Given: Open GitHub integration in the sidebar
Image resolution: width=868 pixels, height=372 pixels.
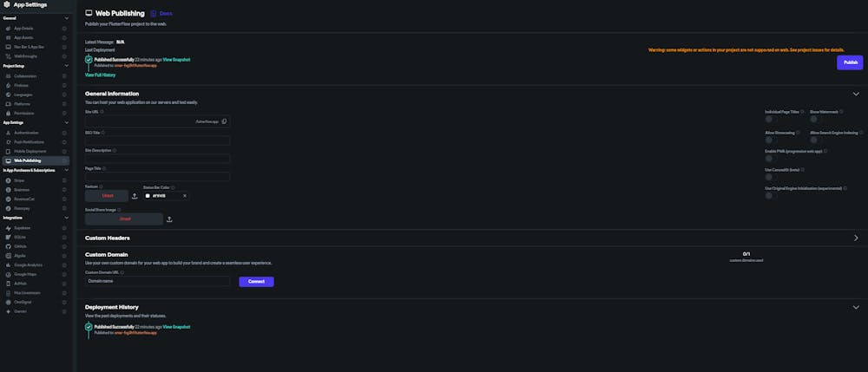Looking at the screenshot, I should click(x=21, y=246).
